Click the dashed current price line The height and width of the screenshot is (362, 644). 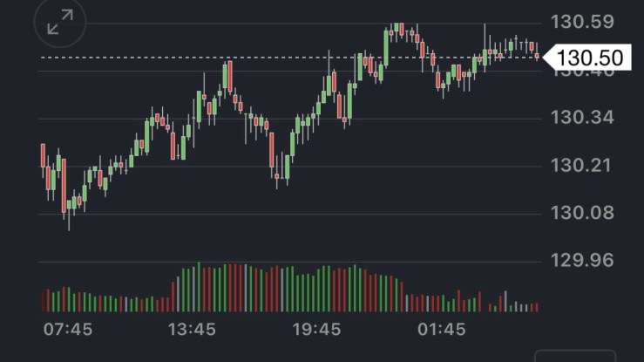tap(261, 58)
